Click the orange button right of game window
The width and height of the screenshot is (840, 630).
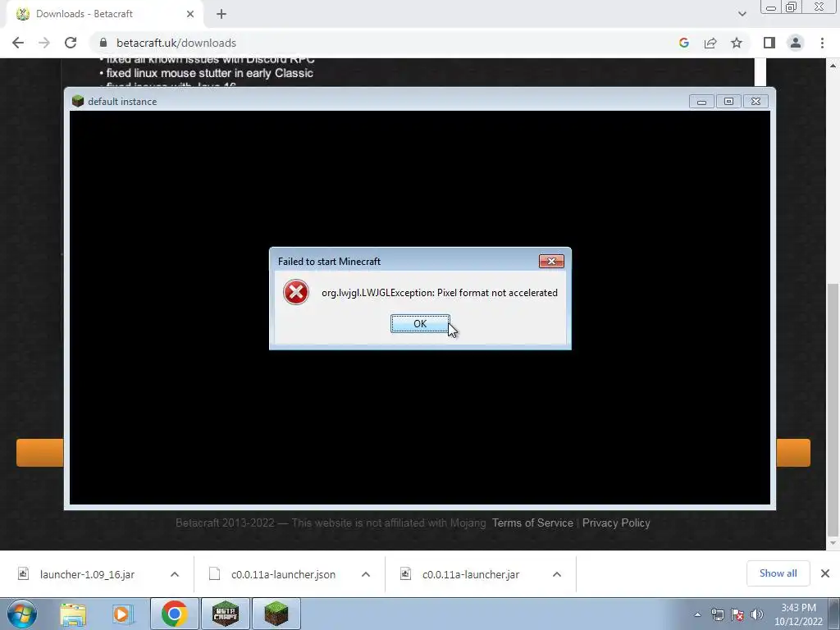point(793,453)
